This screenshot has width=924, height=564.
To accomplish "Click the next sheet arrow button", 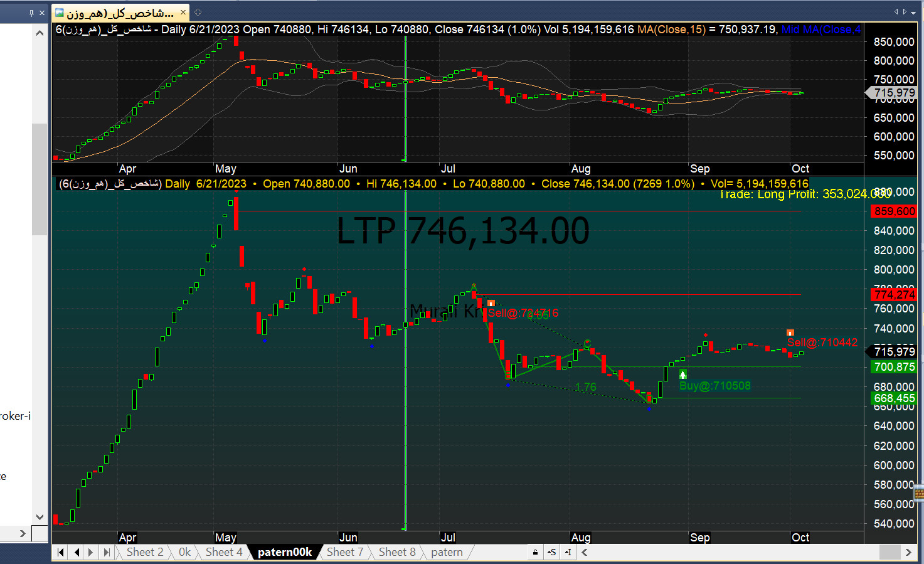I will (x=91, y=552).
